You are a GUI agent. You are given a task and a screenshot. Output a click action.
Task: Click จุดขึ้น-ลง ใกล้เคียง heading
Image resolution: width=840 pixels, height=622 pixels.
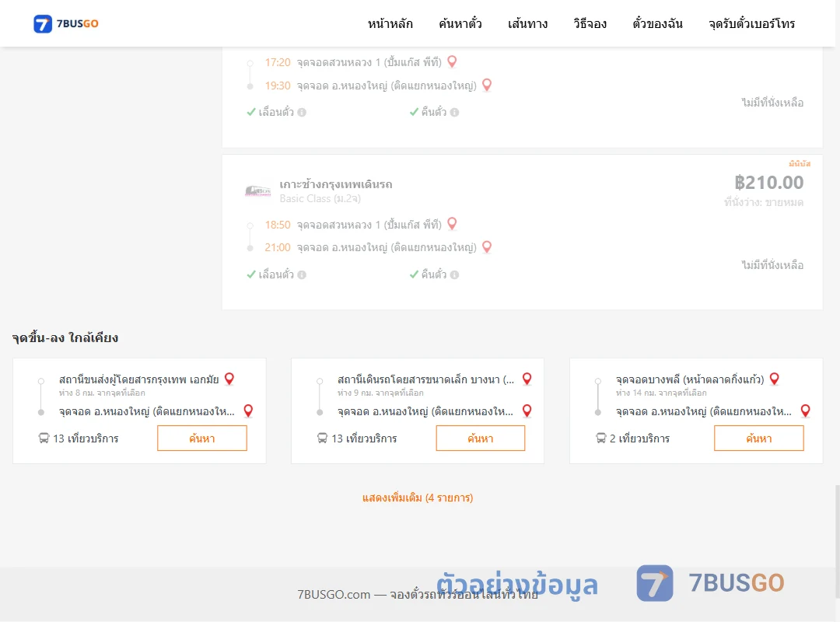[65, 337]
